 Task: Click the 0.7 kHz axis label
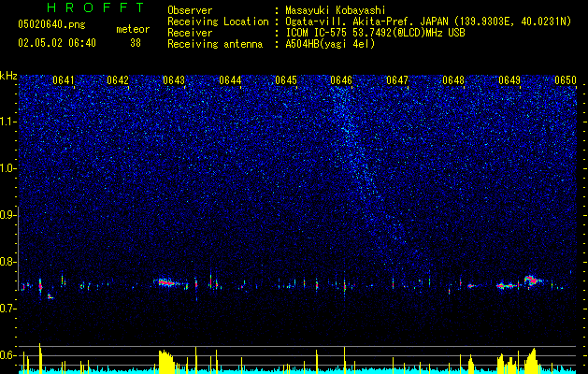click(8, 309)
